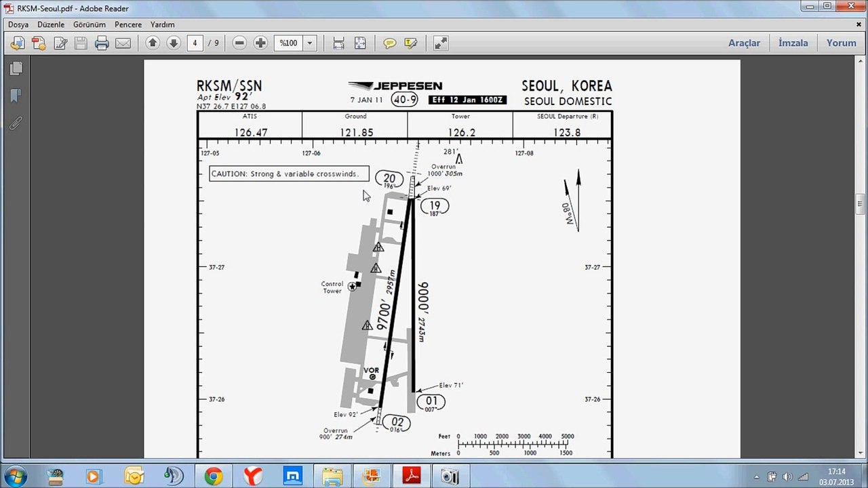This screenshot has width=868, height=488.
Task: Click the page number field showing 4
Action: click(x=195, y=43)
